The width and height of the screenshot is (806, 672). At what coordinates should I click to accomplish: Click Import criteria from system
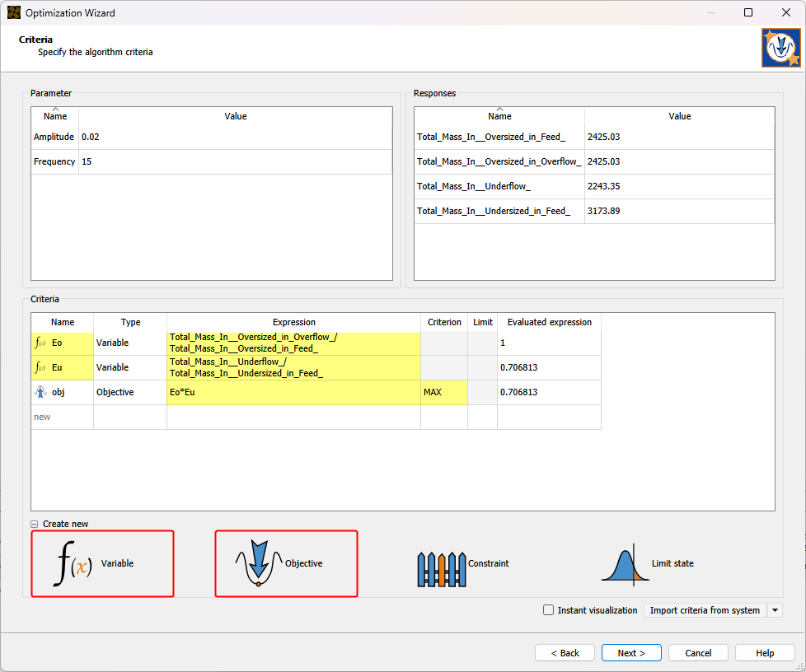click(x=705, y=610)
